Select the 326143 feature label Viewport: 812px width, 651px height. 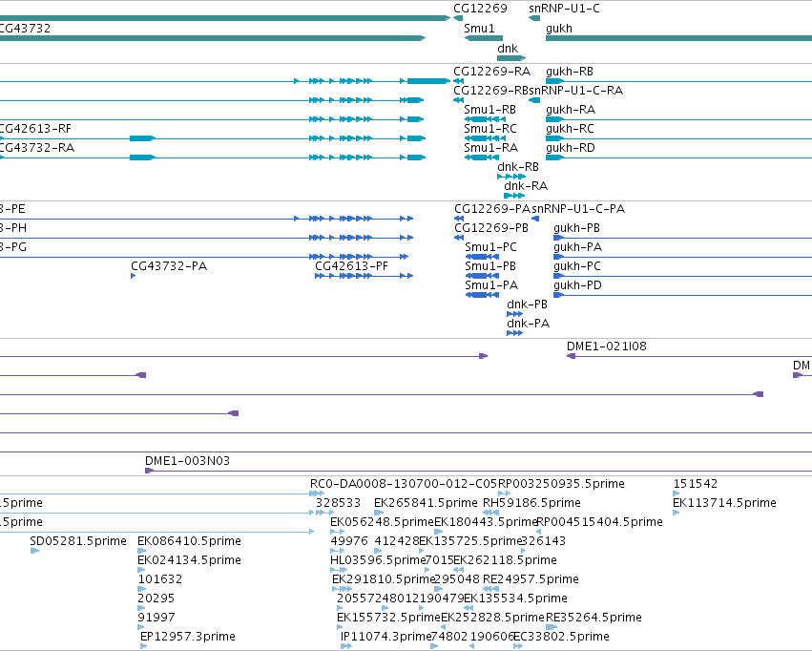coord(543,541)
